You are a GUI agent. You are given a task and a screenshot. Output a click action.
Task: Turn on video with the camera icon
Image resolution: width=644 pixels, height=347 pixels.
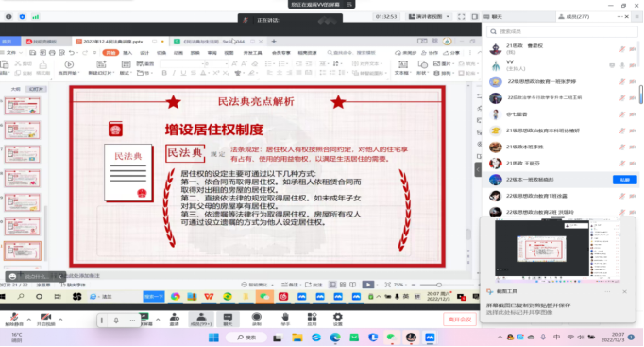pos(45,319)
